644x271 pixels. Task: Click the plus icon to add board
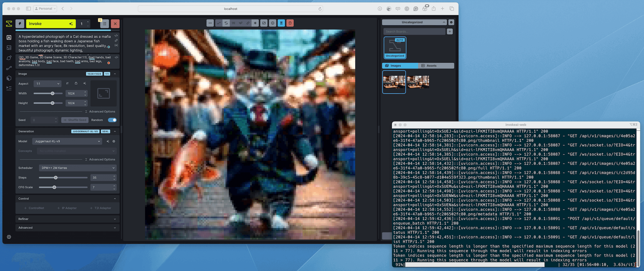pyautogui.click(x=450, y=31)
